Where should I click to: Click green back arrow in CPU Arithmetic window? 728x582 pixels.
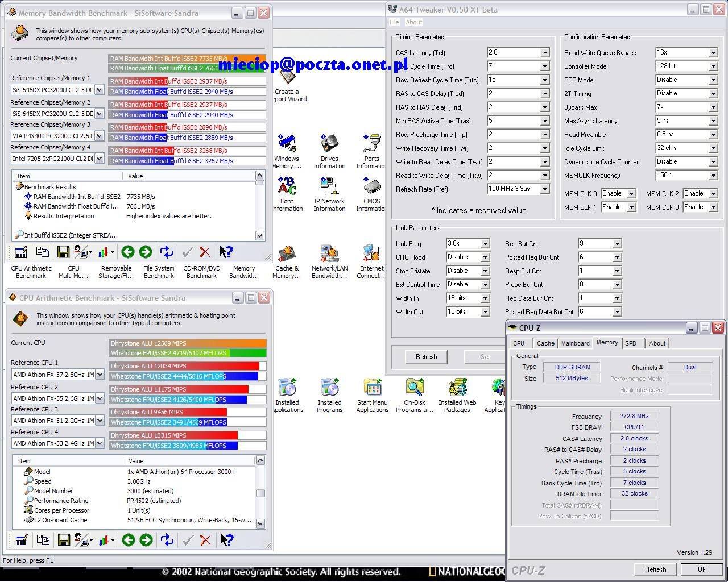129,540
